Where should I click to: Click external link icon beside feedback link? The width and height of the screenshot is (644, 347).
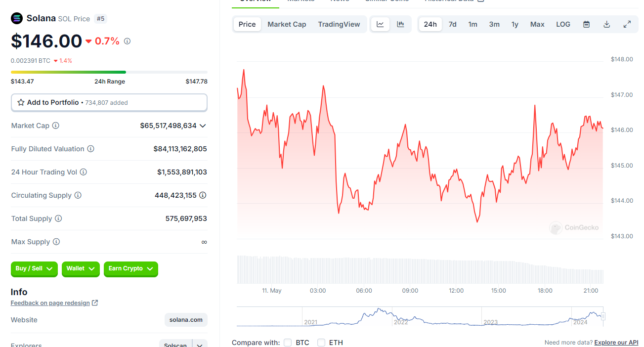coord(95,303)
